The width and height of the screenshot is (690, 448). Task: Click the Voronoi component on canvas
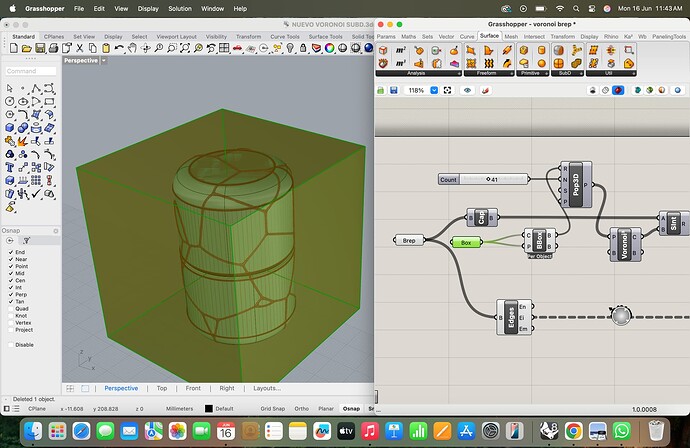click(x=624, y=243)
